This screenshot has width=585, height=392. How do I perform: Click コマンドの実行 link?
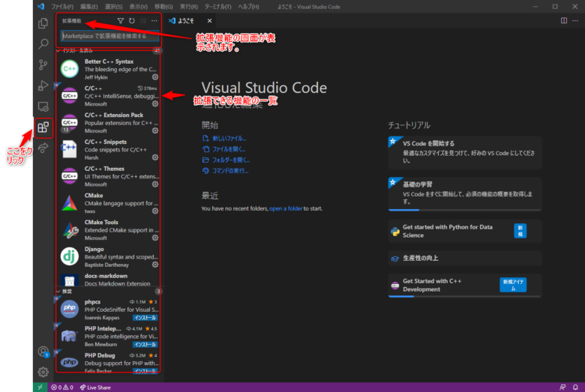click(230, 171)
